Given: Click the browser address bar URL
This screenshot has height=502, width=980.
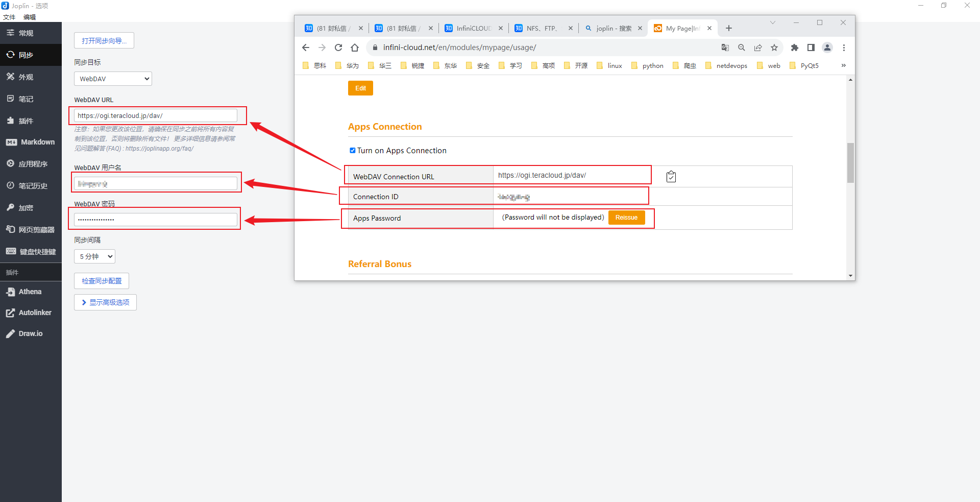Looking at the screenshot, I should 459,47.
